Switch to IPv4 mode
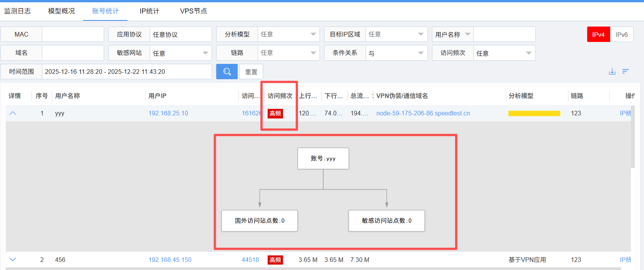The image size is (644, 270). click(598, 35)
